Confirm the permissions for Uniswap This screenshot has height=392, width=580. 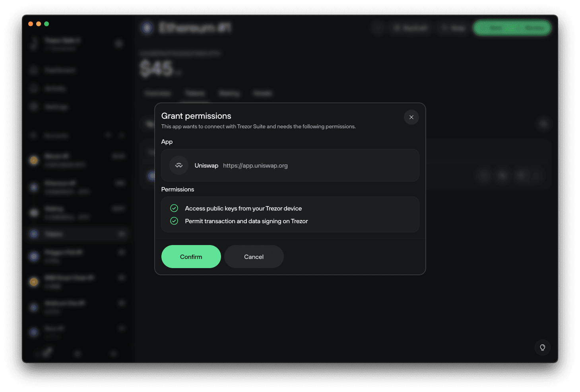191,257
